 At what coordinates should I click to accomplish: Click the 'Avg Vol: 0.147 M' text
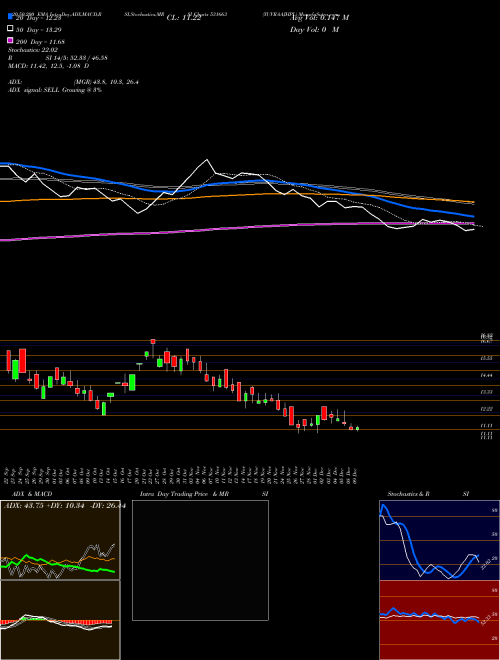(x=319, y=18)
